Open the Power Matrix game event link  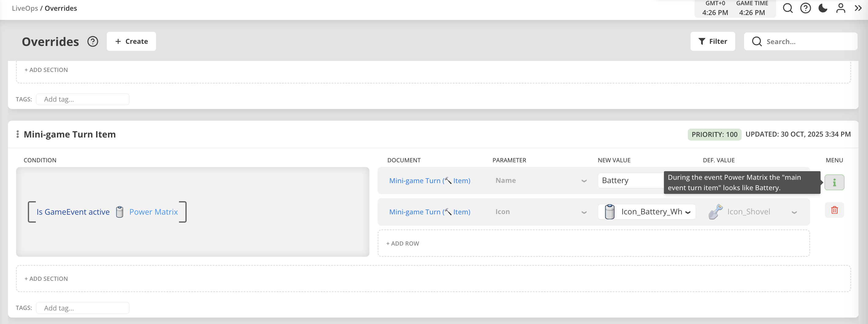tap(153, 212)
